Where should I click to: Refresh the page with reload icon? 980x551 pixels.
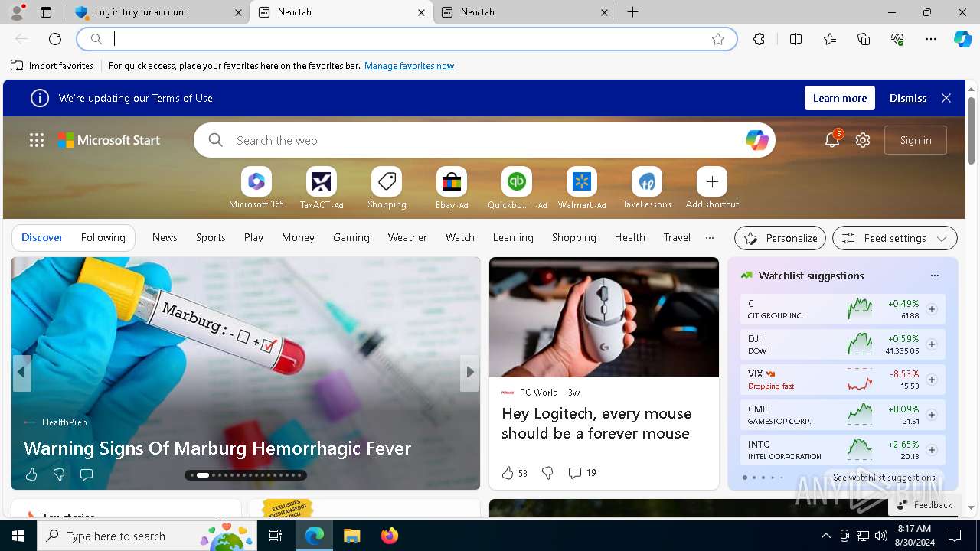55,39
